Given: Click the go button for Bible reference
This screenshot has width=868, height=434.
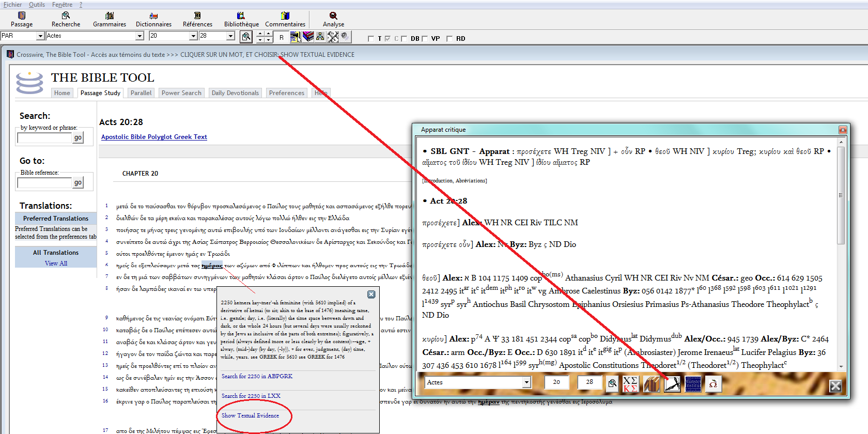Looking at the screenshot, I should (x=78, y=182).
